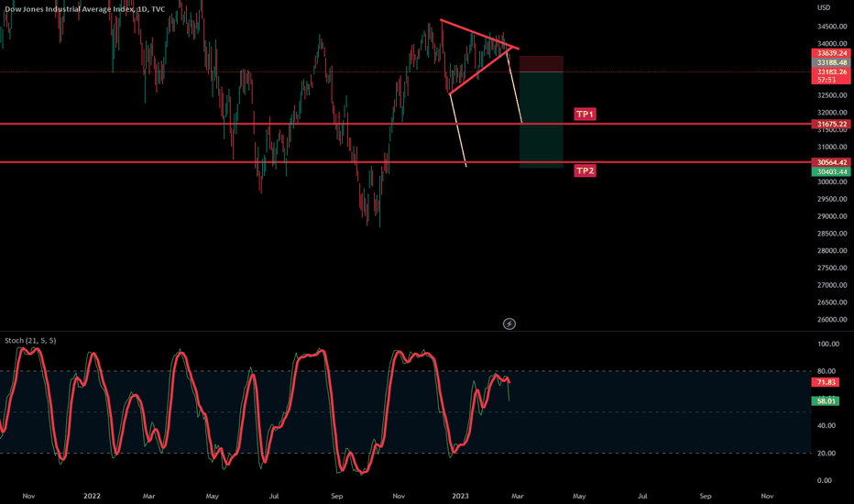Click the 2023 label on time axis
Screen dimensions: 854x504
pyautogui.click(x=460, y=496)
